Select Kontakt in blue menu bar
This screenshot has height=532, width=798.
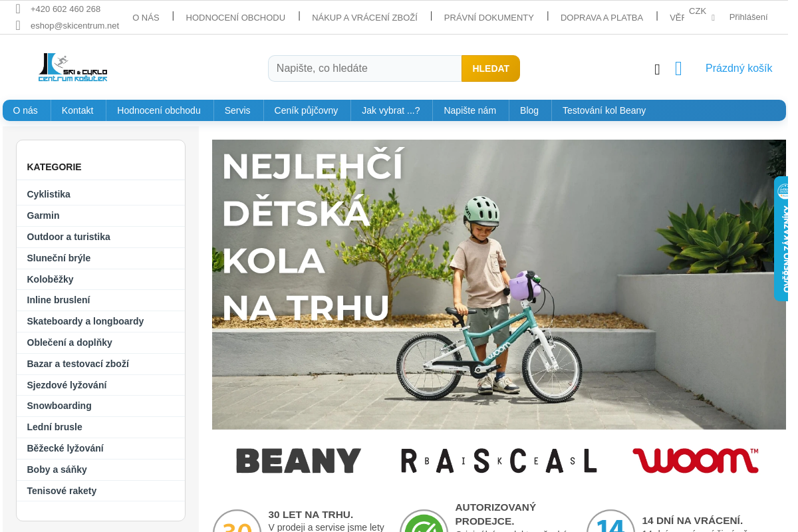point(78,110)
